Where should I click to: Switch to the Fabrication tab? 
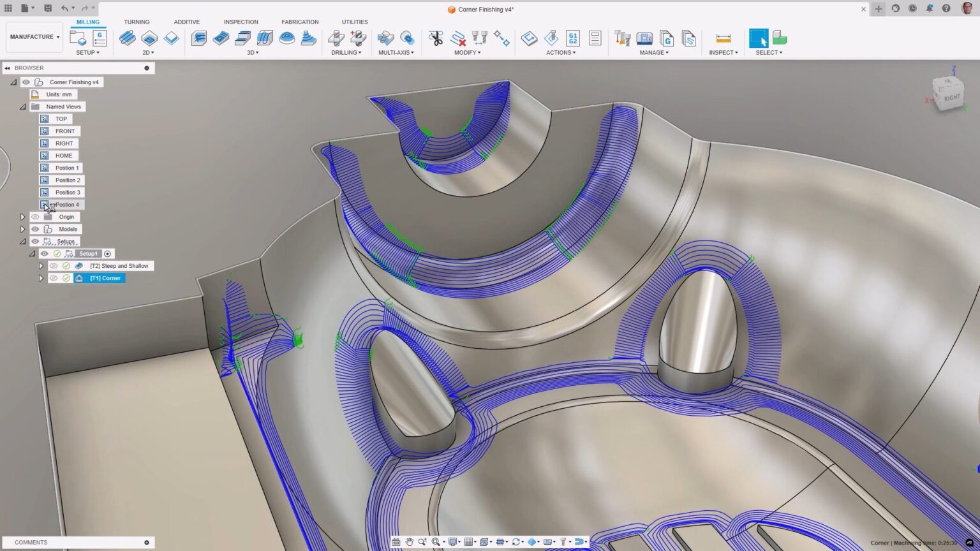[x=300, y=21]
